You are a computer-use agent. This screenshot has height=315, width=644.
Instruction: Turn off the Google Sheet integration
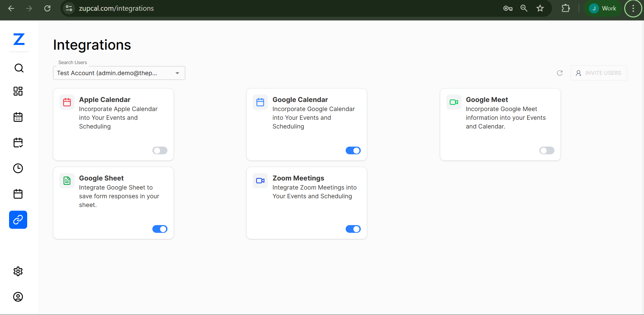(160, 229)
